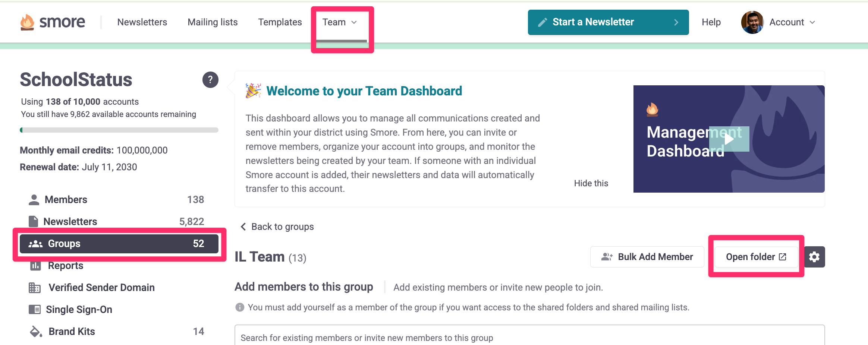Screen dimensions: 868x345
Task: Hide the welcome banner via Hide this
Action: click(x=591, y=183)
